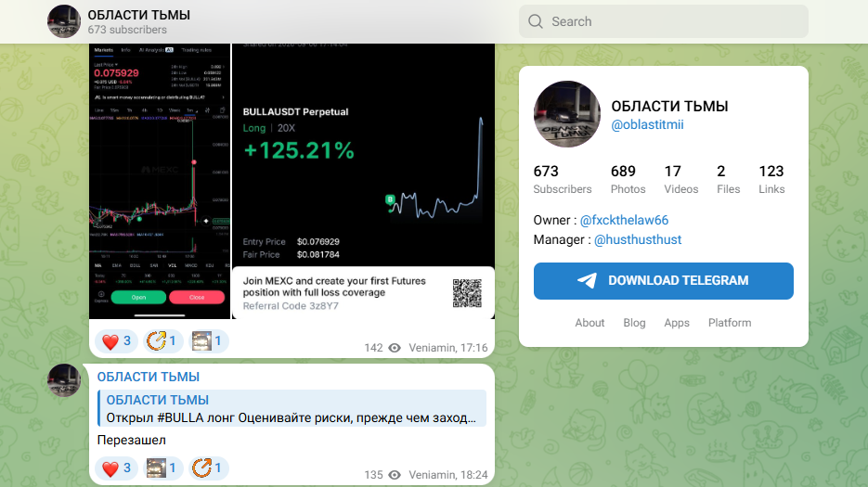Image resolution: width=868 pixels, height=487 pixels.
Task: Open the About footer link
Action: click(589, 323)
